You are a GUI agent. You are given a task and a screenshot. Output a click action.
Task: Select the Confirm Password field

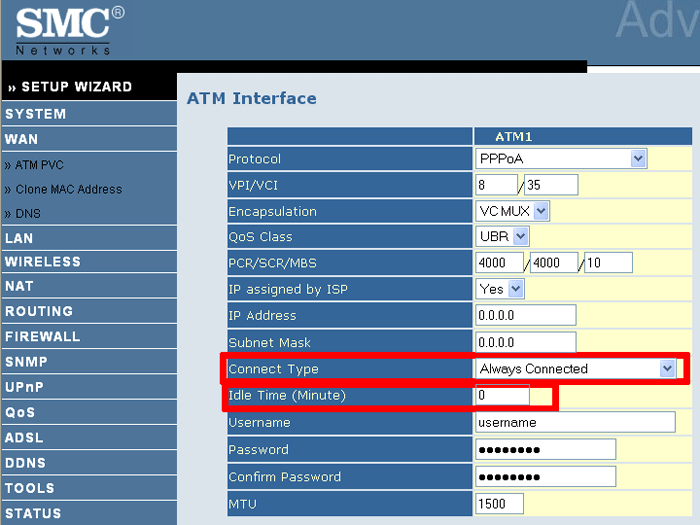click(545, 477)
